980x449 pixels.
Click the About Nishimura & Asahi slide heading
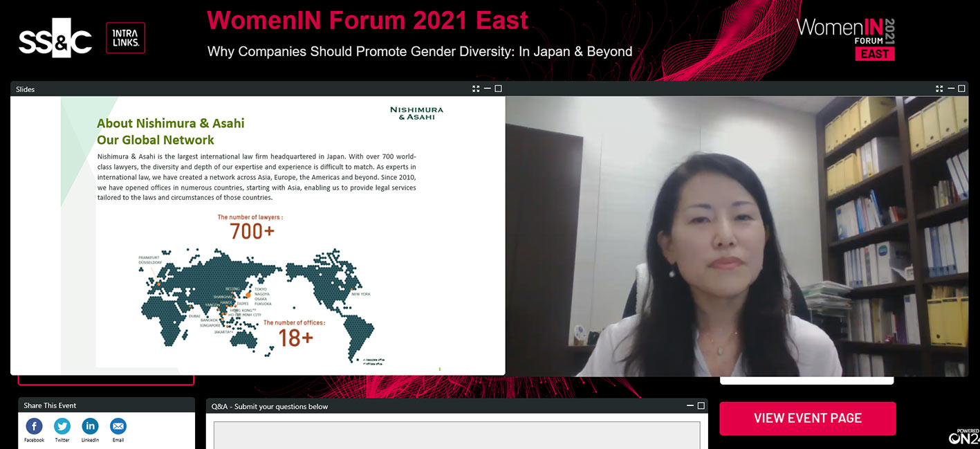click(171, 123)
